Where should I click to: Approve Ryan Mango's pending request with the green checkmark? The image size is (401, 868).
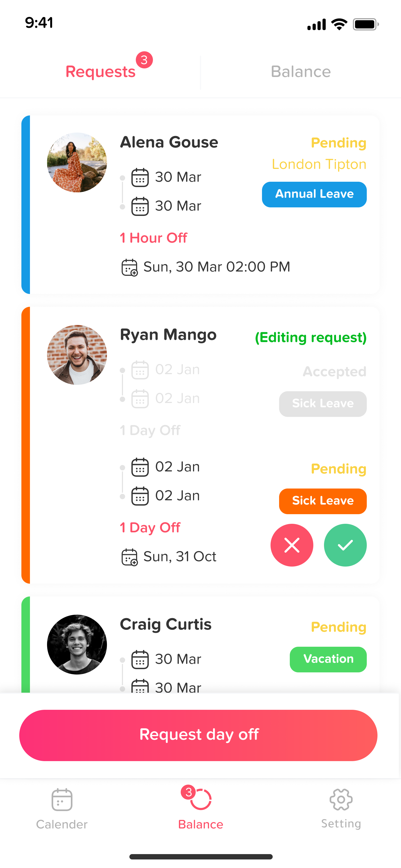click(x=345, y=545)
